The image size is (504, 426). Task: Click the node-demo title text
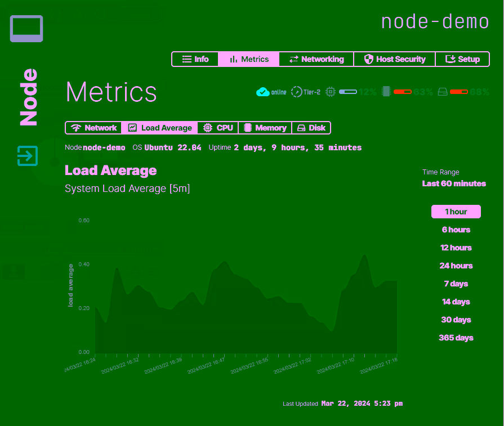click(435, 21)
